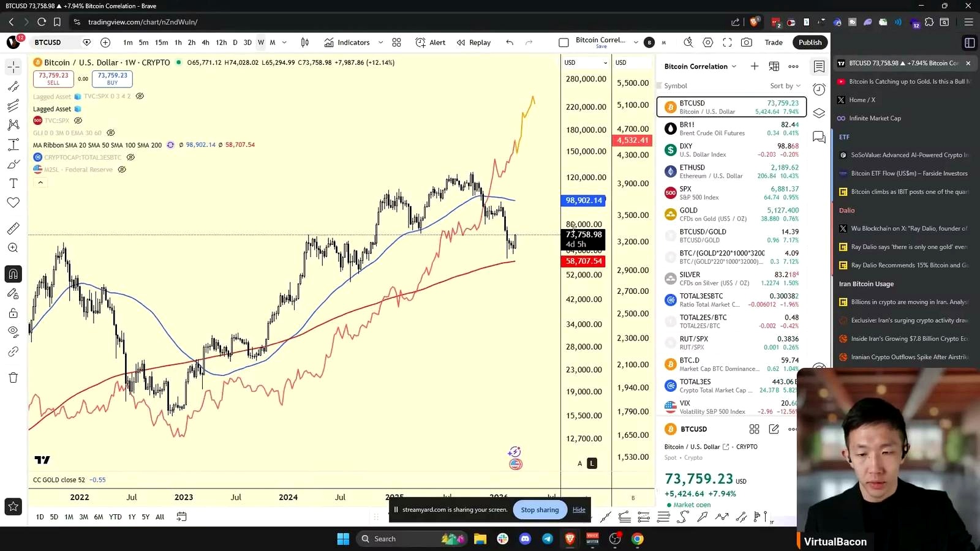Remove objects using trash icon
Image resolution: width=980 pixels, height=551 pixels.
(x=13, y=377)
